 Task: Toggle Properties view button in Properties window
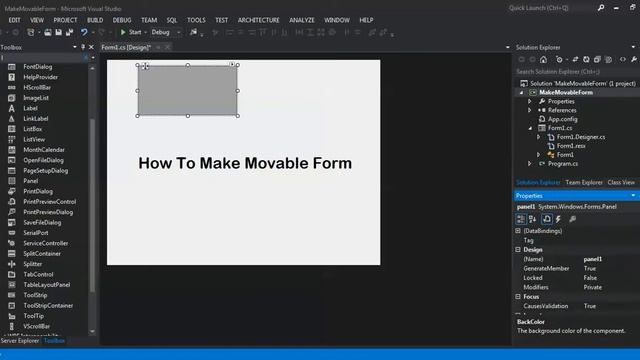547,219
